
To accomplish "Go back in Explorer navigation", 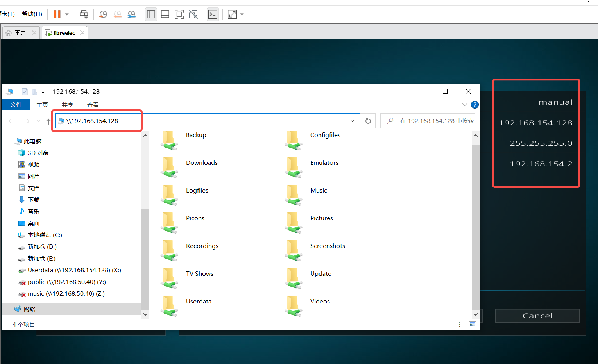I will 12,121.
